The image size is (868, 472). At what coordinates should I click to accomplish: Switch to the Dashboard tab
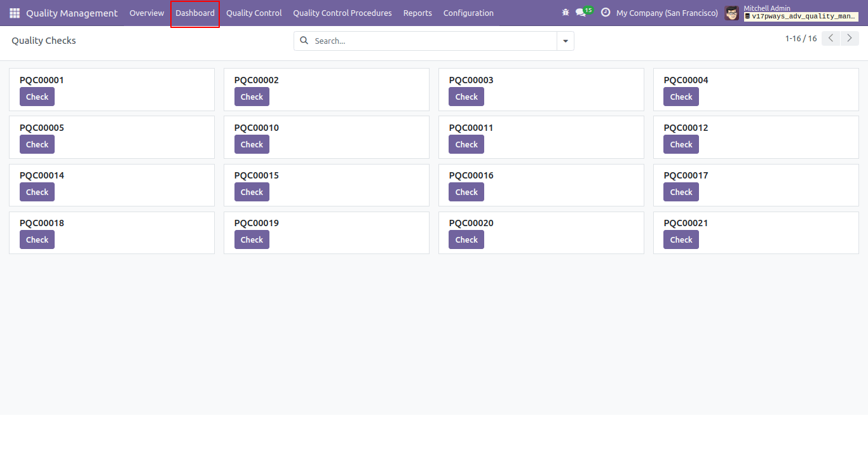pos(195,13)
